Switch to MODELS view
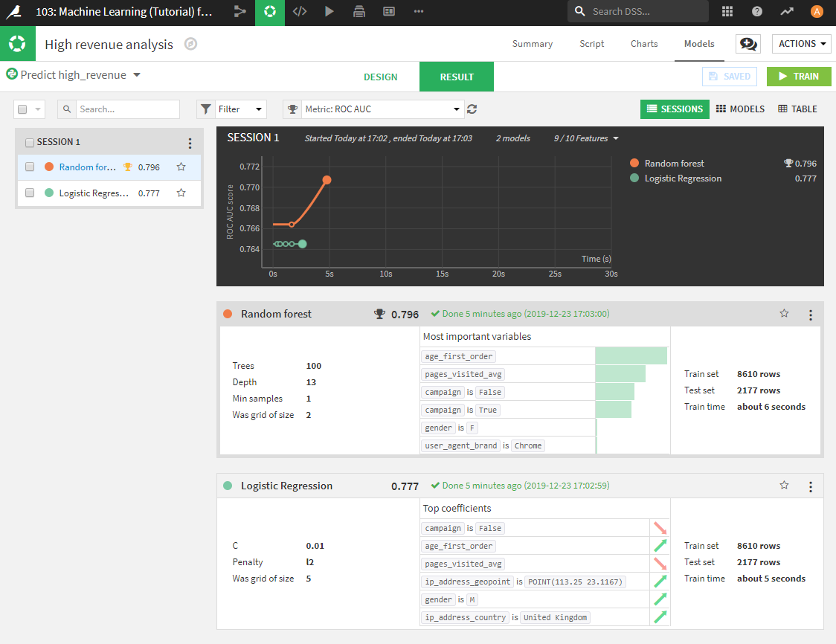836x644 pixels. point(740,109)
